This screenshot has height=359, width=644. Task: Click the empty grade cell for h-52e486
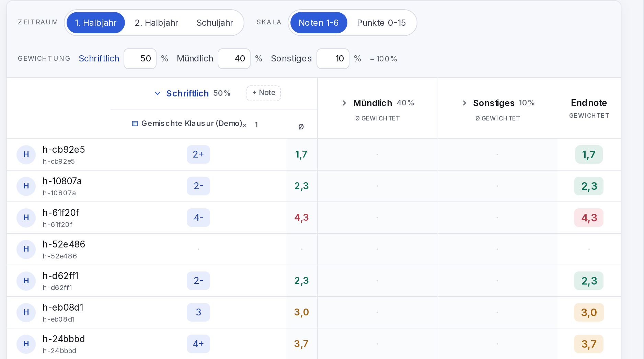198,249
